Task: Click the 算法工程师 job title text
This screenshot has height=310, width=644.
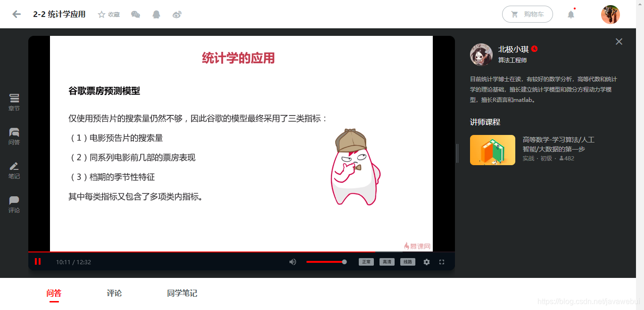Action: coord(512,60)
